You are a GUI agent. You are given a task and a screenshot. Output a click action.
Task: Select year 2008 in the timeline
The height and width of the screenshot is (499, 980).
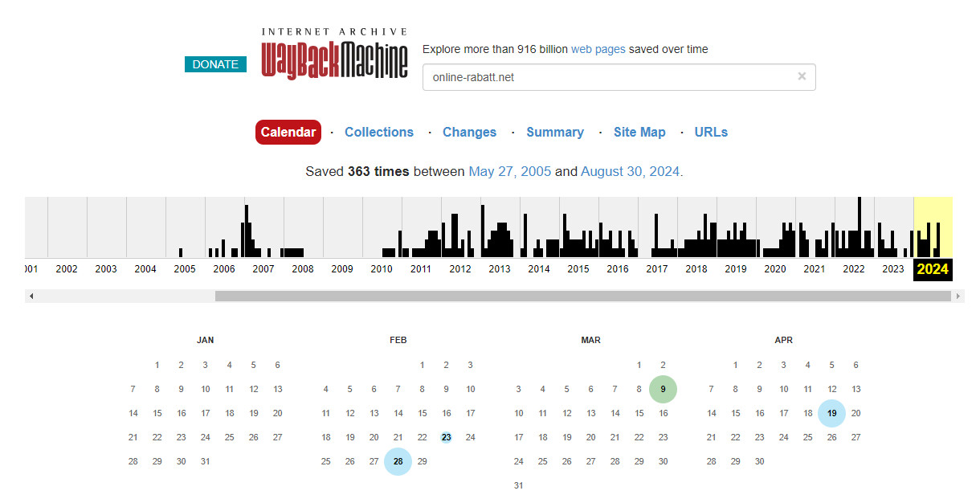pos(303,269)
